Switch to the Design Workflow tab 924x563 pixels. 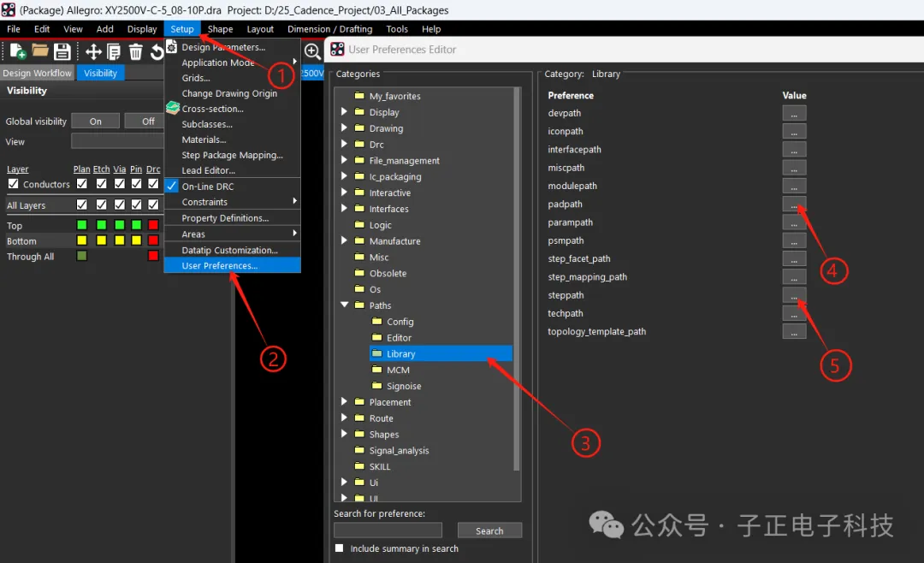[x=37, y=73]
